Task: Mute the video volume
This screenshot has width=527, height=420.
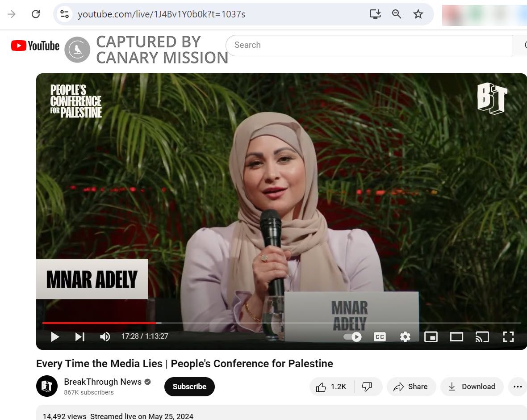Action: [x=105, y=337]
